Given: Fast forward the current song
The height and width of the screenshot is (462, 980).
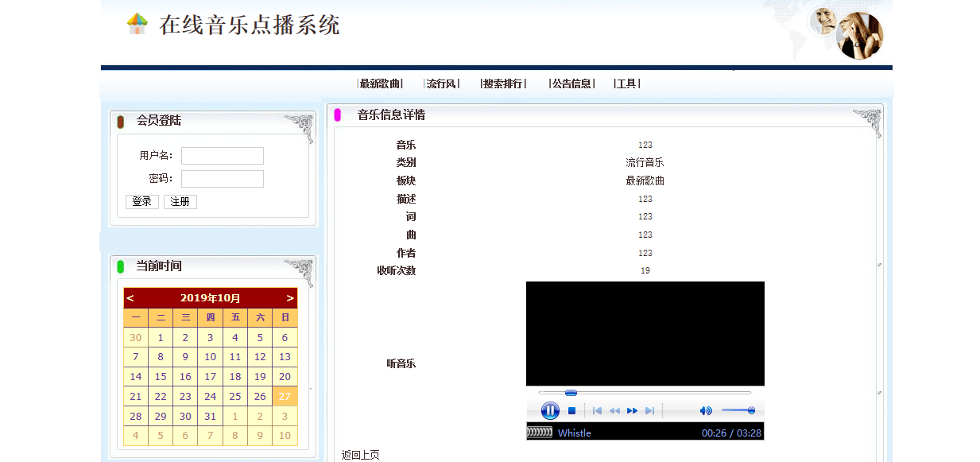Looking at the screenshot, I should pos(633,410).
